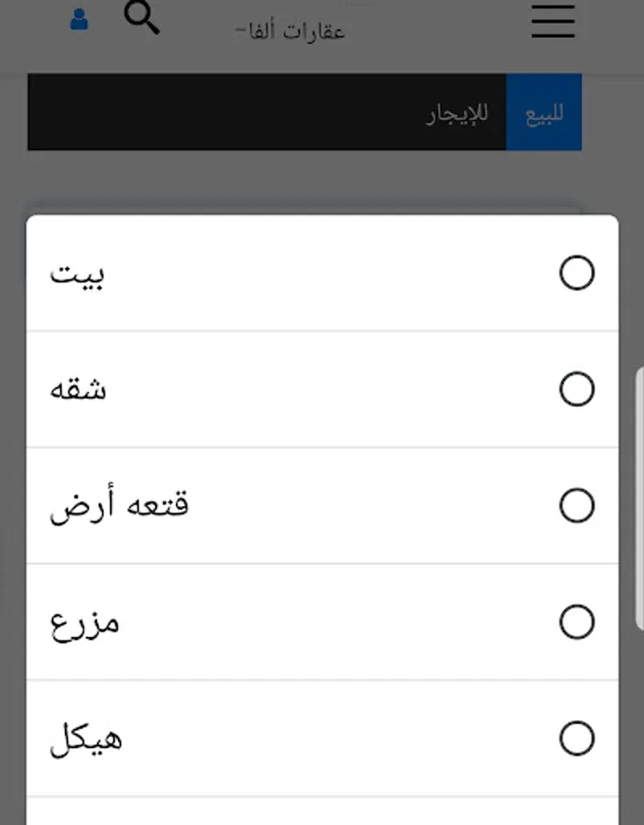Screen dimensions: 644x825
Task: Choose the بيت option label
Action: pyautogui.click(x=77, y=275)
